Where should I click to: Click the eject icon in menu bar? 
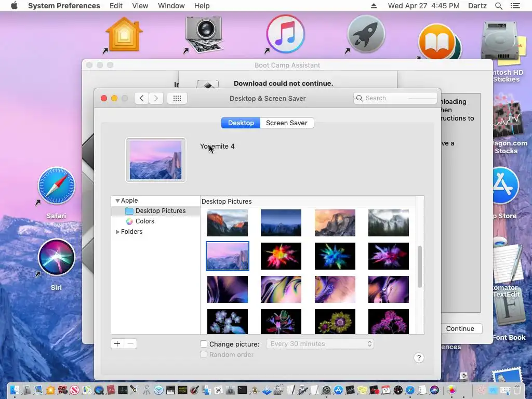click(x=374, y=6)
